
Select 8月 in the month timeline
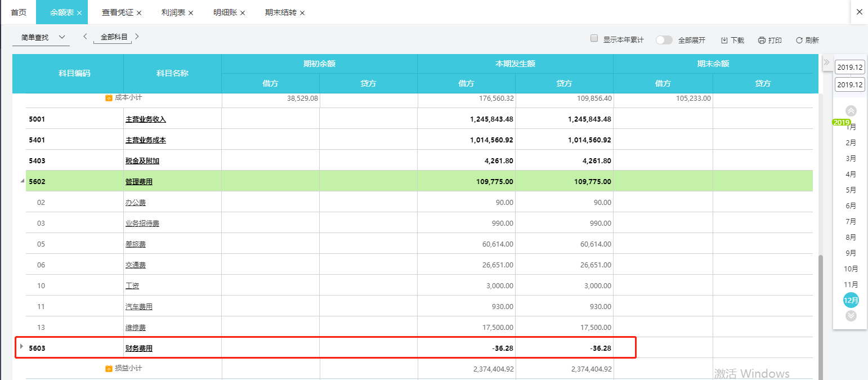851,238
